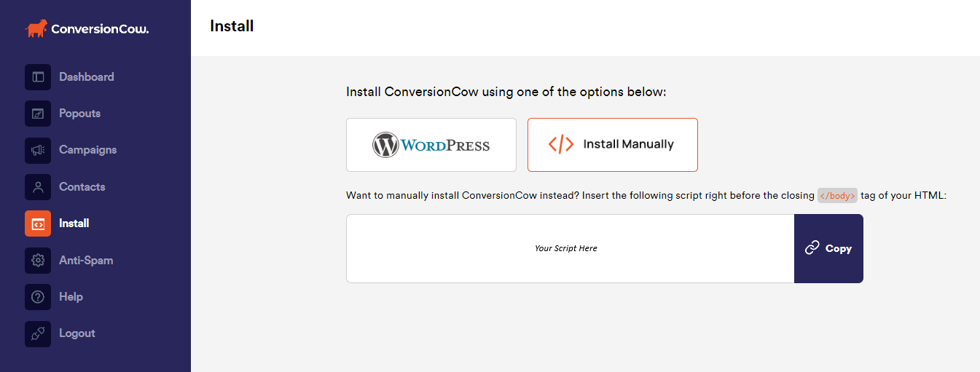Select the Install Manually option
The width and height of the screenshot is (980, 372).
coord(613,145)
